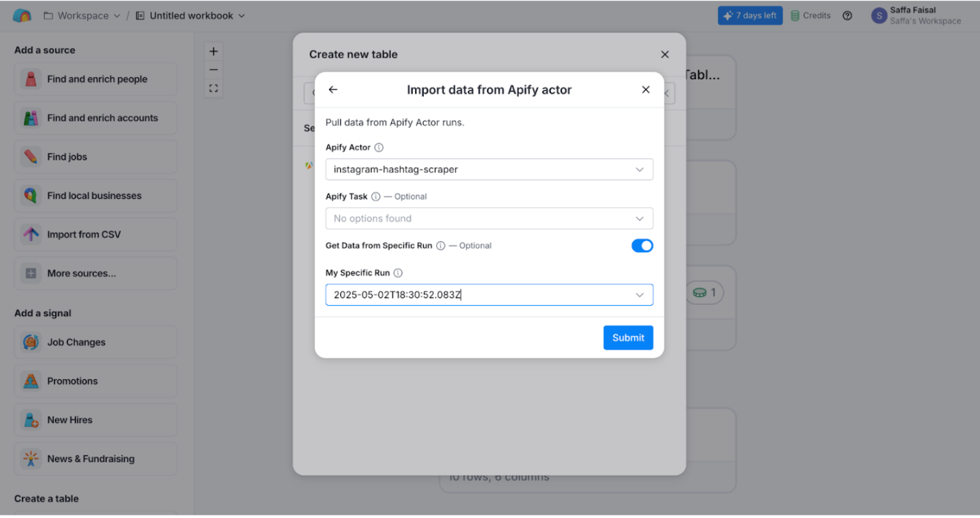Click the workbook icon beside Untitled workbook
This screenshot has width=980, height=518.
point(140,16)
